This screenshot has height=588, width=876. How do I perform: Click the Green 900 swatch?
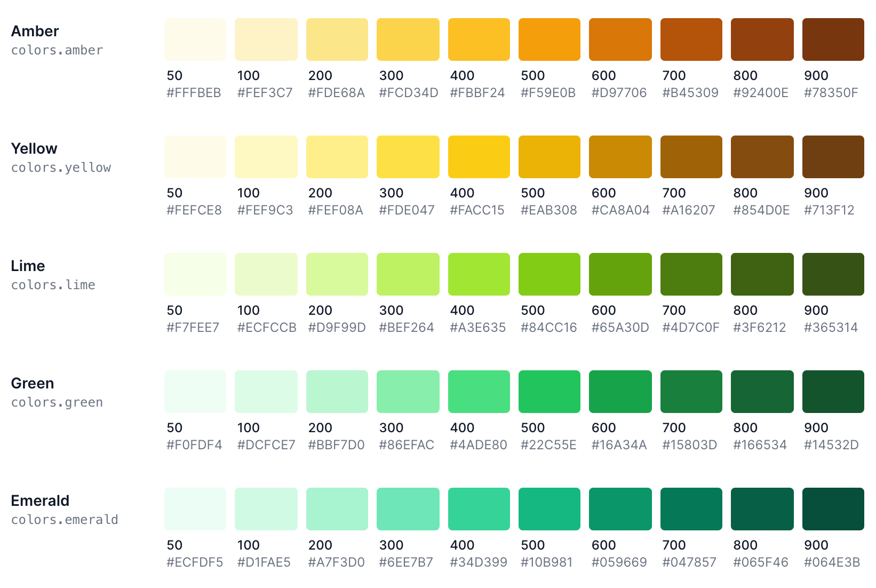coord(833,392)
